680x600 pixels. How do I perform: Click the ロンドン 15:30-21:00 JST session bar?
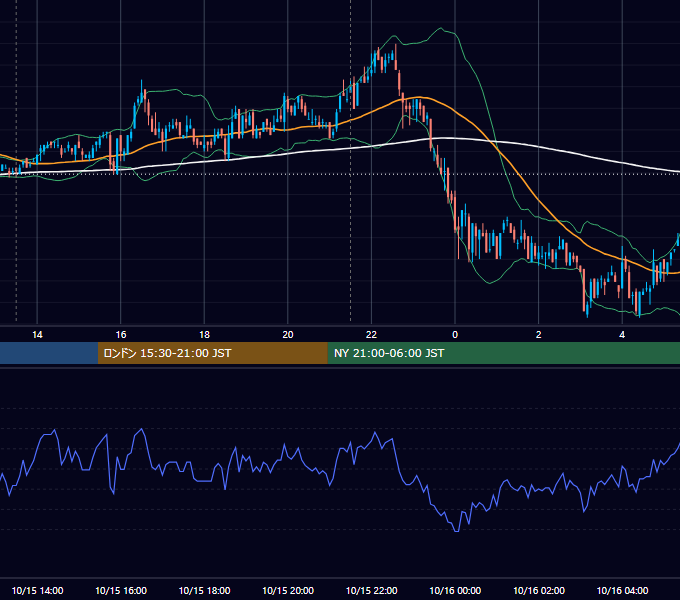coord(212,353)
